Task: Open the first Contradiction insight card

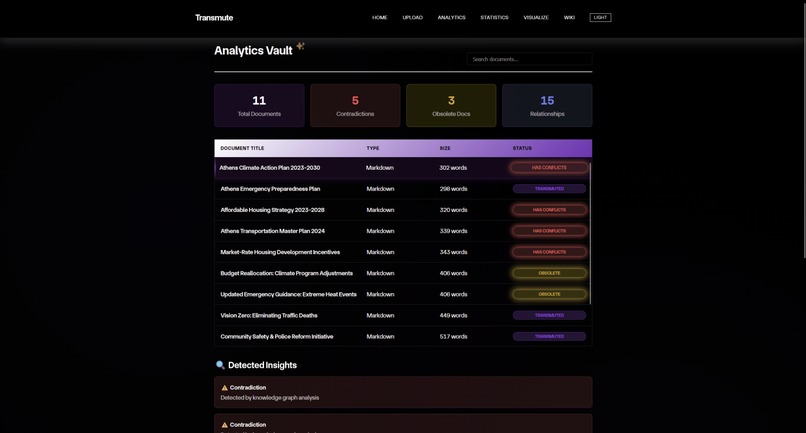Action: [x=403, y=392]
